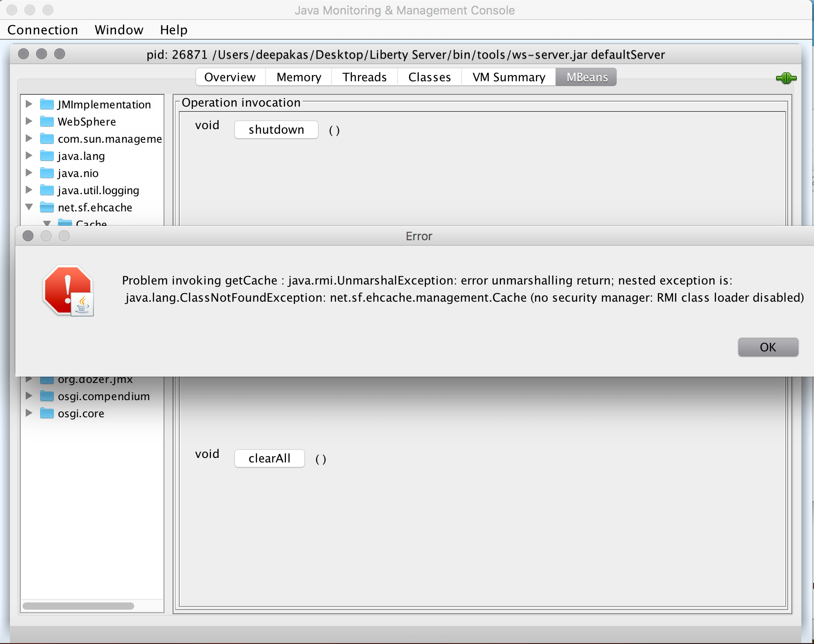Click the java.lang folder icon
Viewport: 814px width, 644px height.
pos(47,156)
